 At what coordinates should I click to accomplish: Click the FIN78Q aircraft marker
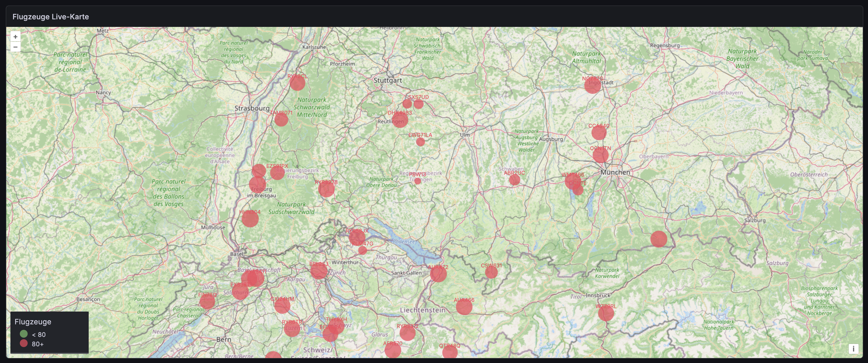coord(207,301)
